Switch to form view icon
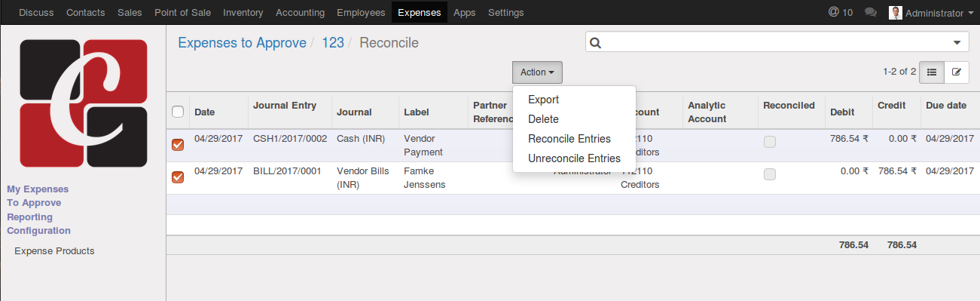Viewport: 980px width, 301px height. (x=957, y=72)
